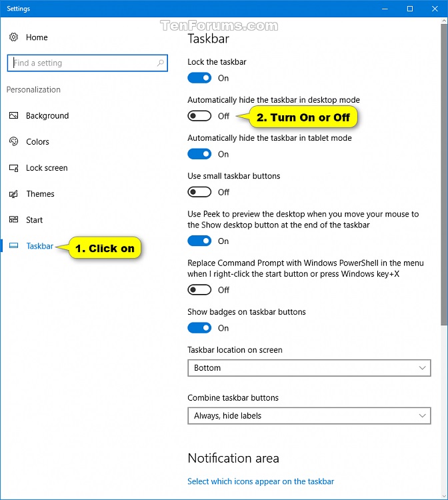The height and width of the screenshot is (500, 448).
Task: Maximize the Settings window
Action: [x=410, y=9]
